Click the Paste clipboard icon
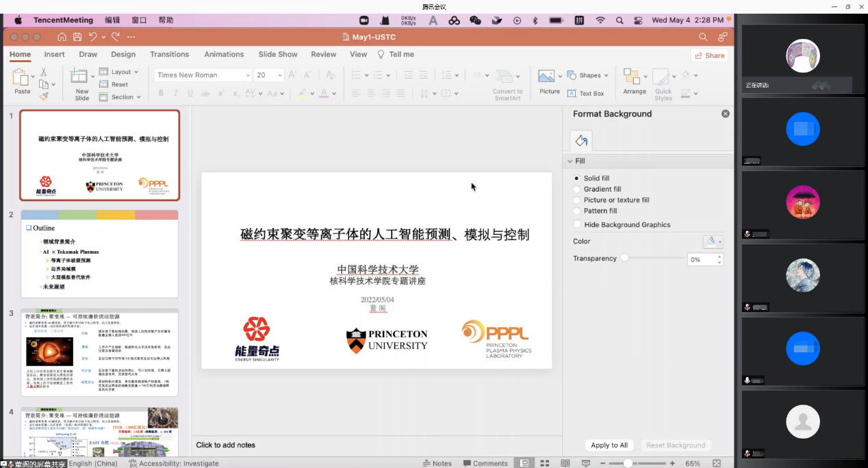868x468 pixels. (x=22, y=77)
